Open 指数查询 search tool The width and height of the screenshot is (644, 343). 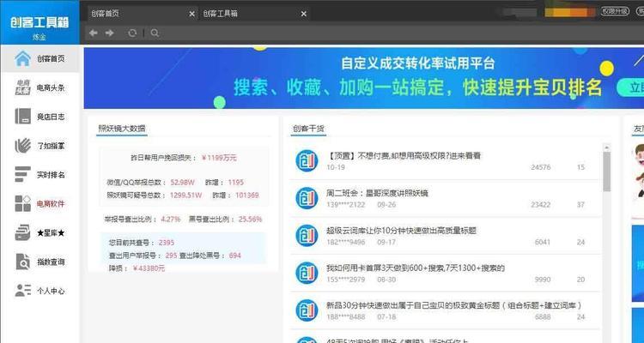[39, 262]
